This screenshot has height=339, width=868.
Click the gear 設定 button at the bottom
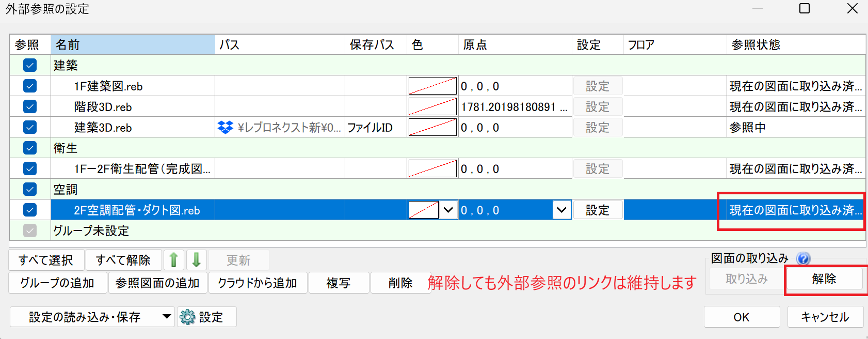click(207, 317)
